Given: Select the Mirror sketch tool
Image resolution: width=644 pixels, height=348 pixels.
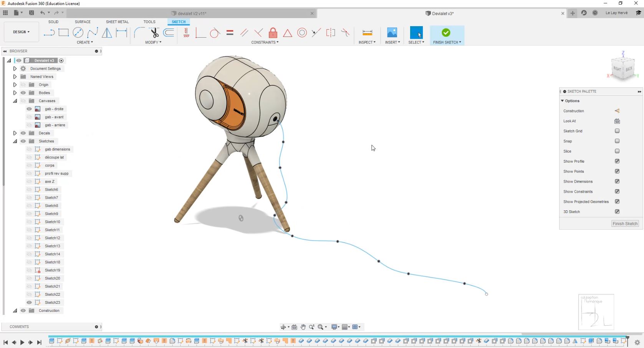Looking at the screenshot, I should pyautogui.click(x=107, y=33).
